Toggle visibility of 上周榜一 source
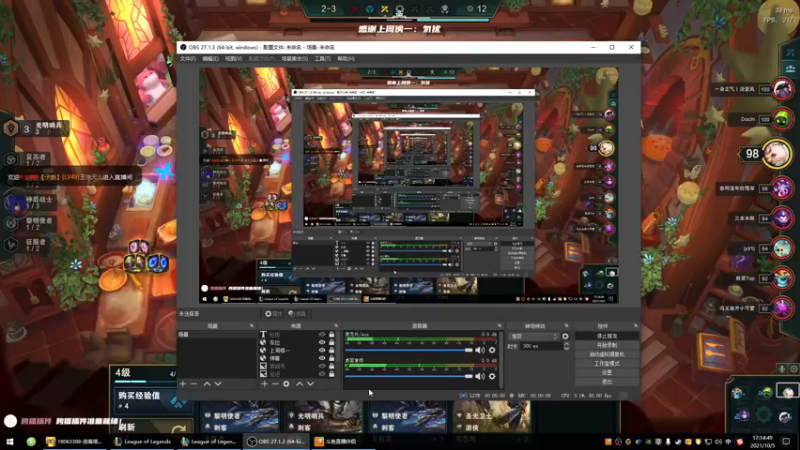 322,351
